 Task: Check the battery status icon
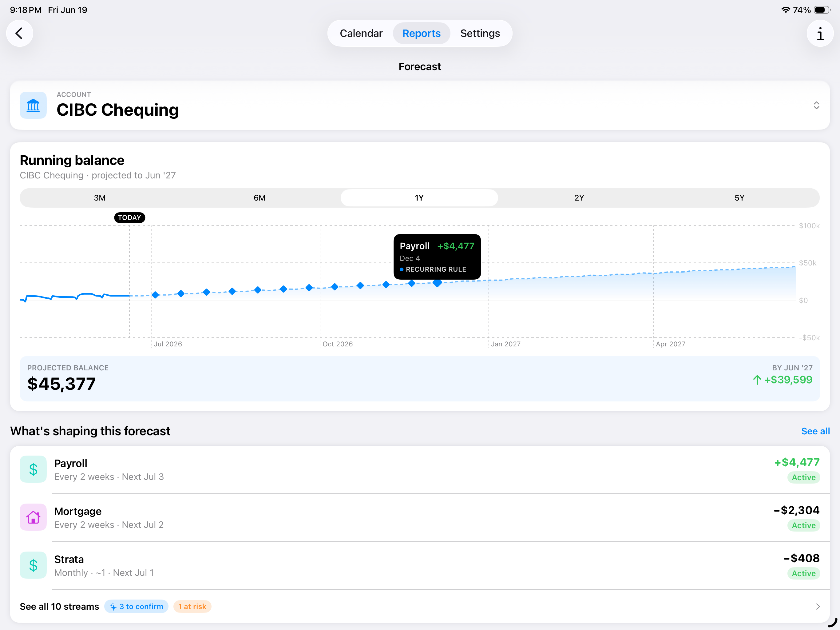point(822,10)
